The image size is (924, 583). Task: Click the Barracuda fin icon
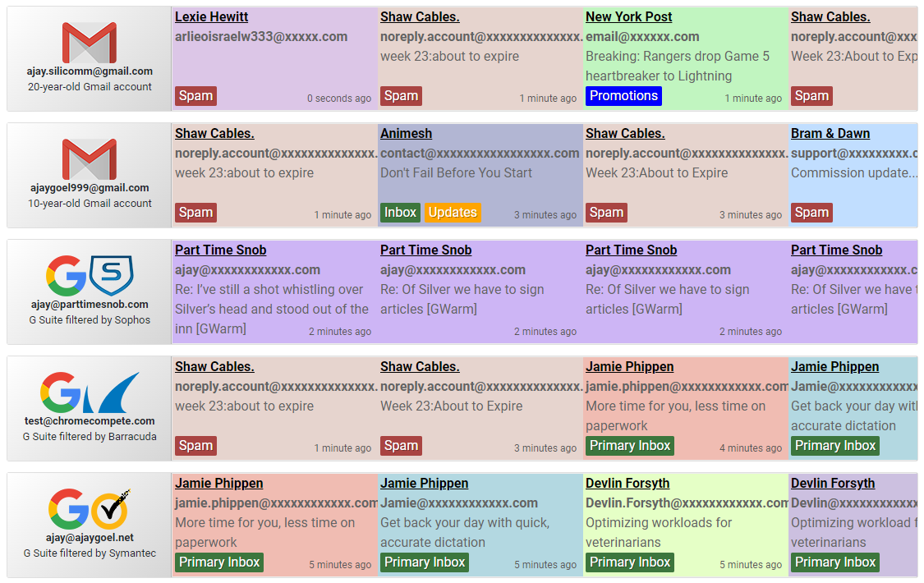[x=113, y=393]
